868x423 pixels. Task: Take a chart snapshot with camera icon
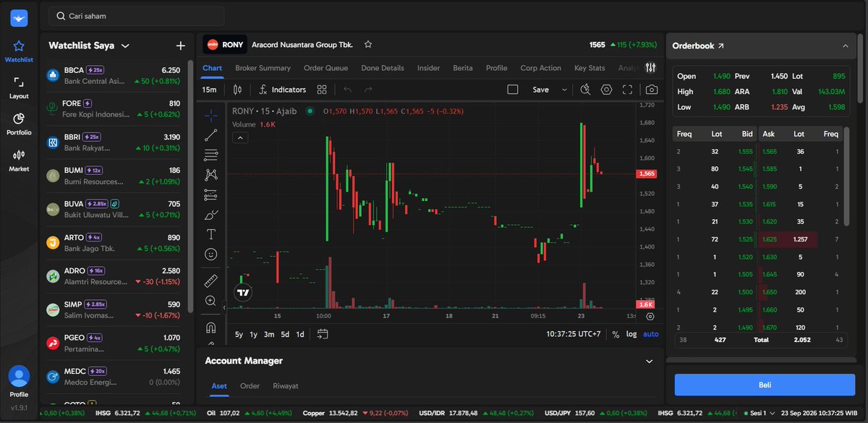point(652,90)
